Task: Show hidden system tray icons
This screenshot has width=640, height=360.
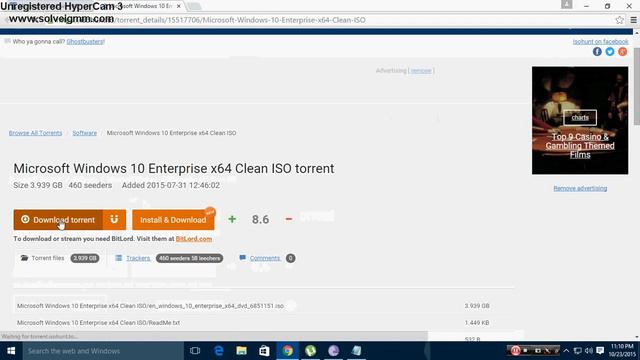Action: tap(566, 351)
